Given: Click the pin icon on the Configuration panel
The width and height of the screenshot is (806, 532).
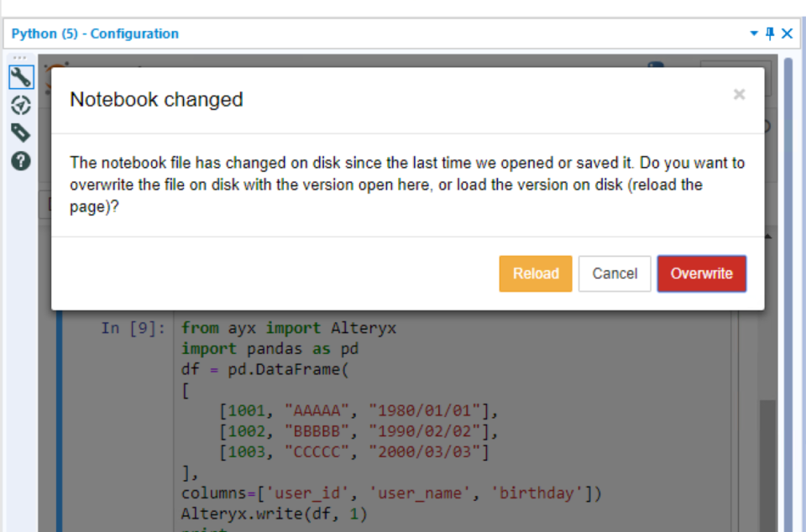Looking at the screenshot, I should pyautogui.click(x=769, y=34).
